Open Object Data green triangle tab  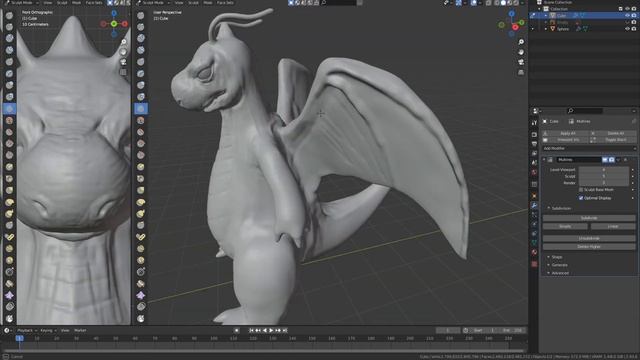[534, 243]
